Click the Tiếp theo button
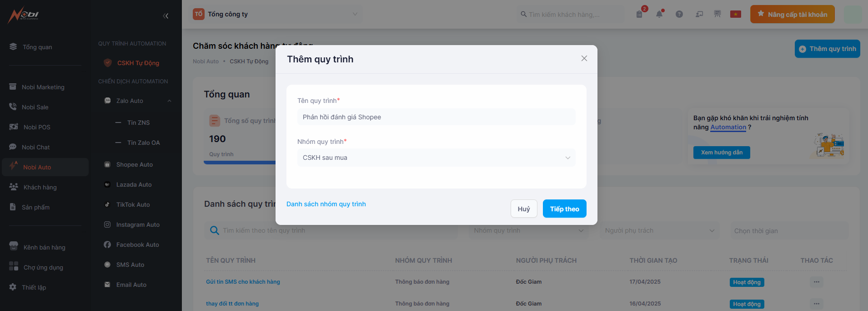 click(565, 209)
